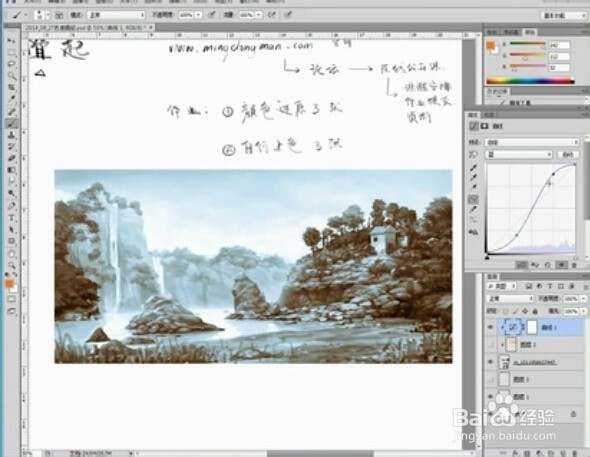The image size is (590, 457).
Task: Select the Rectangular Marquee tool
Action: [x=12, y=52]
